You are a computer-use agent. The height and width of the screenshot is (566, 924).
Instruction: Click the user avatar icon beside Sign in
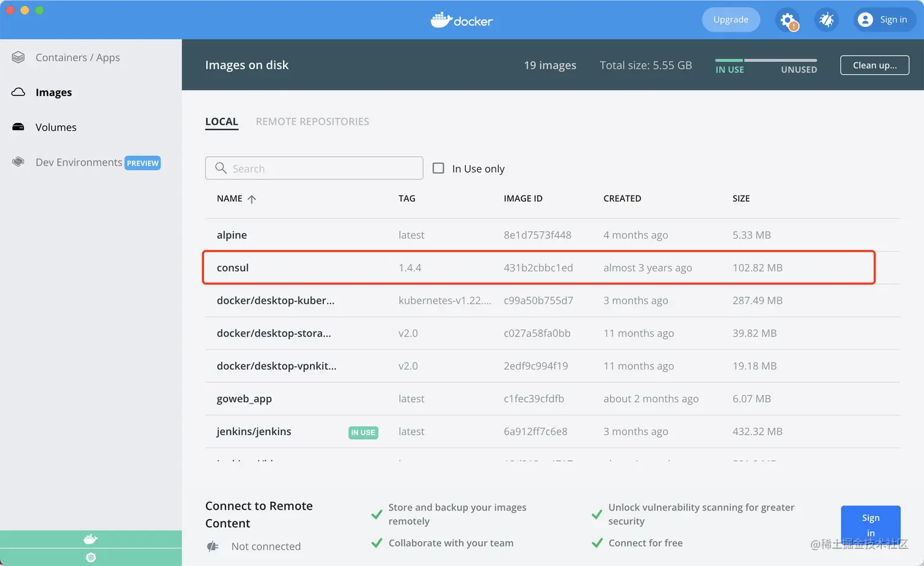(865, 20)
